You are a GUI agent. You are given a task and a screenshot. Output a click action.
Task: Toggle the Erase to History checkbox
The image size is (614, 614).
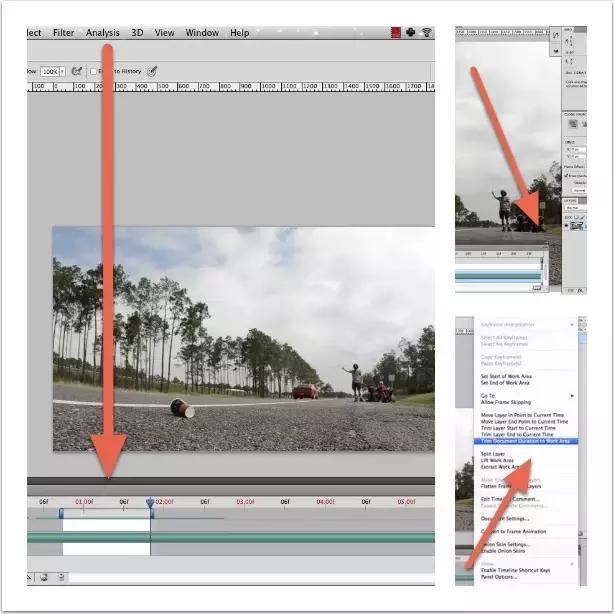click(94, 71)
